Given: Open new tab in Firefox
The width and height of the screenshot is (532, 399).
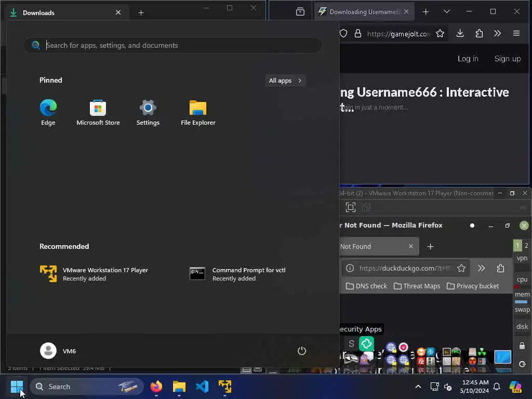Looking at the screenshot, I should pyautogui.click(x=426, y=12).
